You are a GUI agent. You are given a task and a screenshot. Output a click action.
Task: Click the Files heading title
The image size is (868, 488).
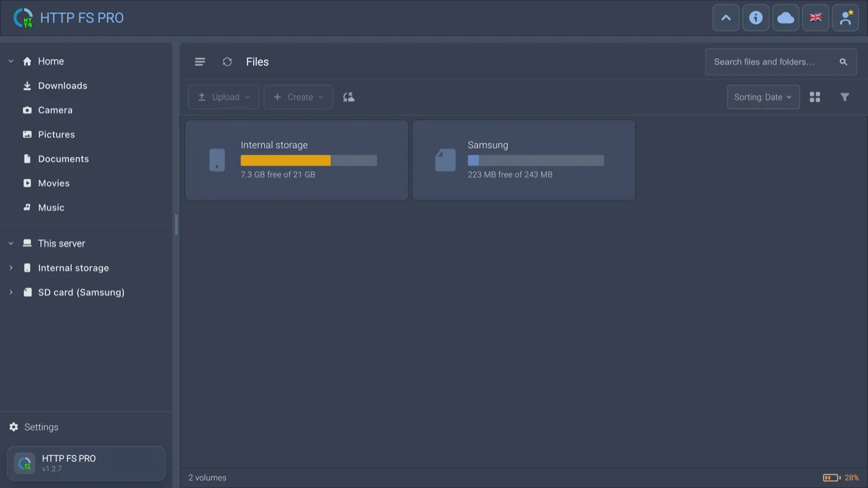[257, 62]
